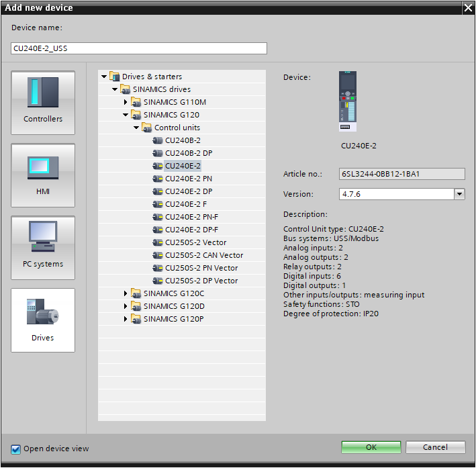Select the CU250S-2 Vector tree item text

click(196, 242)
